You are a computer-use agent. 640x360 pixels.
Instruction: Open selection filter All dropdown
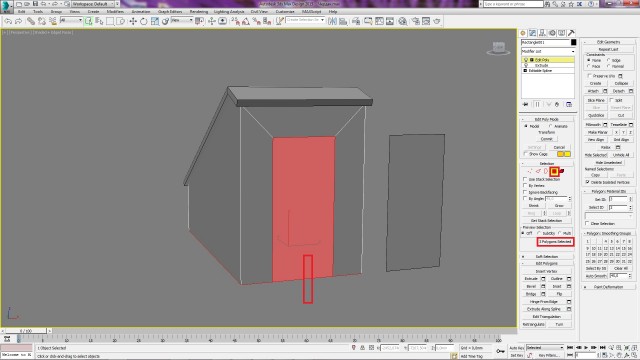[71, 20]
